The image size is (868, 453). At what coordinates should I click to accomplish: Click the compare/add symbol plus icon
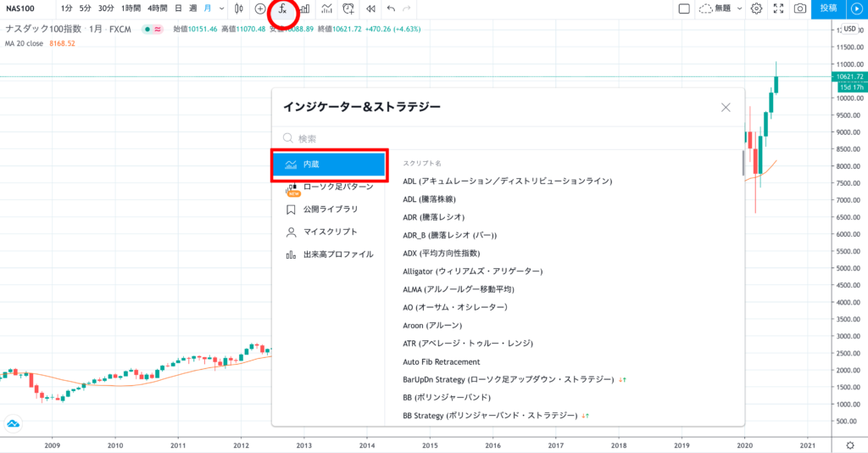[260, 9]
